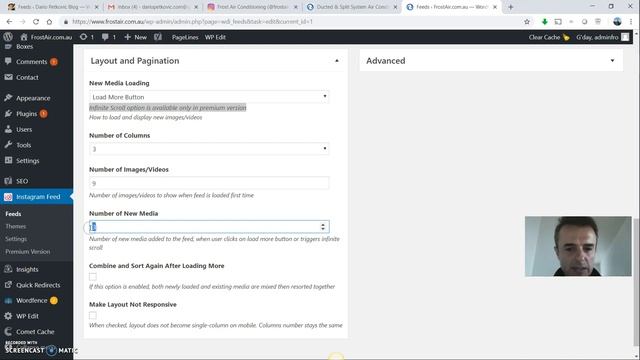Click Number of New Media spinner arrows
The height and width of the screenshot is (360, 640).
pyautogui.click(x=323, y=227)
